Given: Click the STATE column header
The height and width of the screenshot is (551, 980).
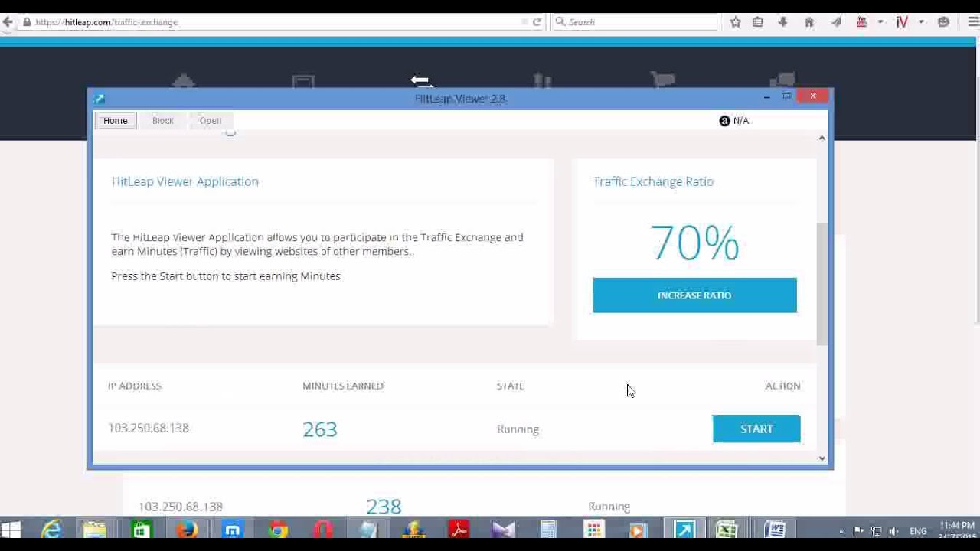Looking at the screenshot, I should coord(511,386).
